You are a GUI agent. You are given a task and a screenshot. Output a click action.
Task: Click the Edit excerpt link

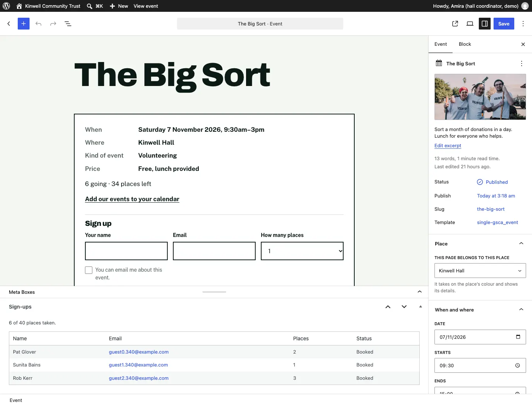pos(448,145)
